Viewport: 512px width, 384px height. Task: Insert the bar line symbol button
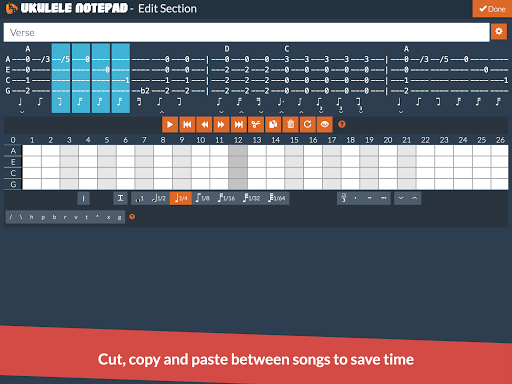[83, 199]
